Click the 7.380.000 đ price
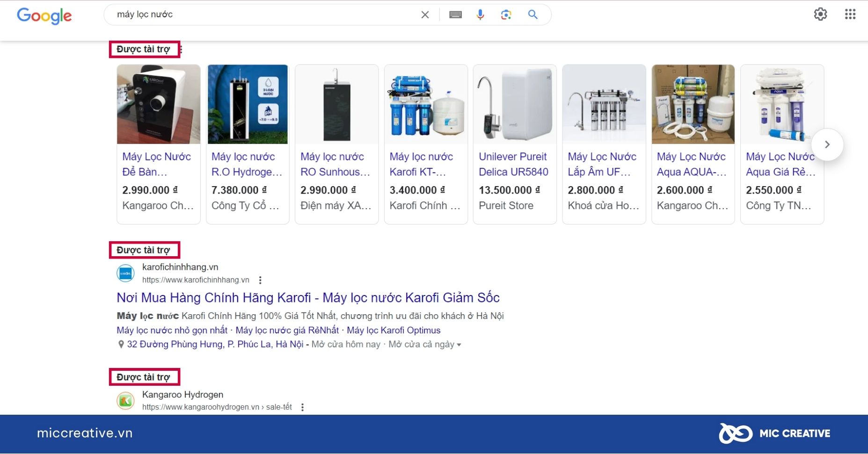The image size is (868, 454). click(239, 190)
